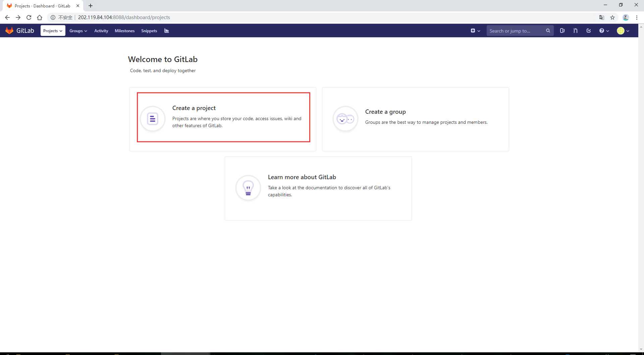Click the translate page icon
This screenshot has width=644, height=355.
click(602, 17)
